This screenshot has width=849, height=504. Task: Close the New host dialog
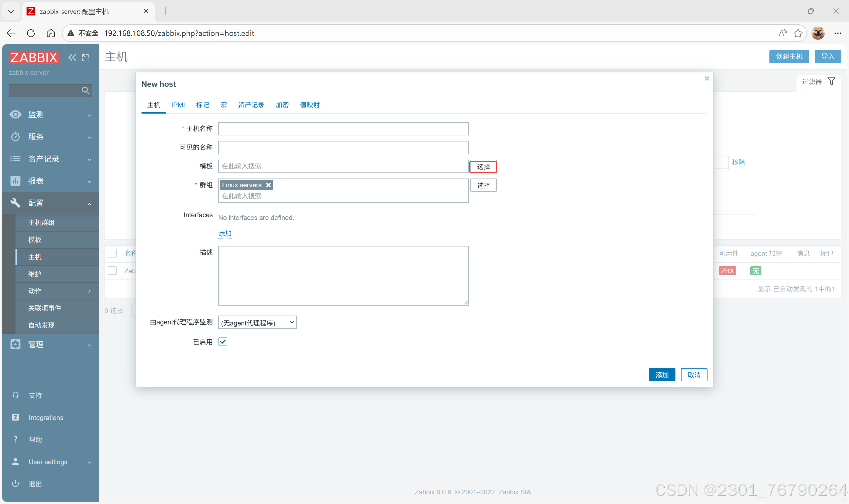[x=707, y=78]
